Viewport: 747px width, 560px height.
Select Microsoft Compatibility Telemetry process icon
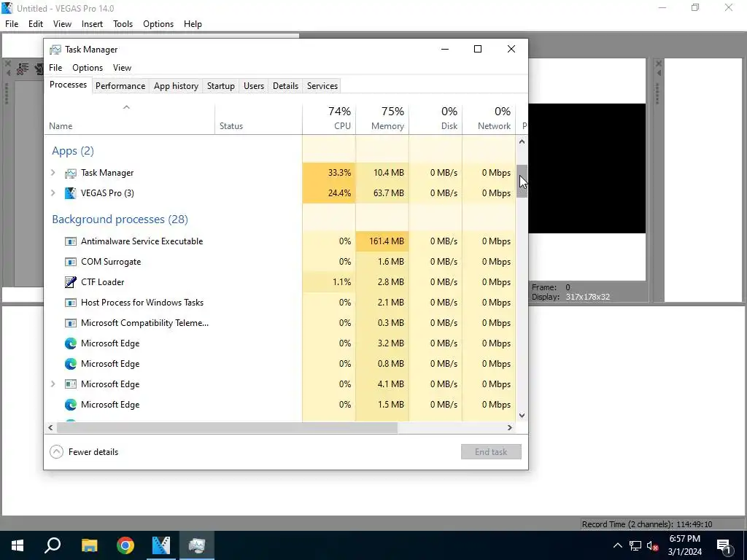pyautogui.click(x=71, y=323)
